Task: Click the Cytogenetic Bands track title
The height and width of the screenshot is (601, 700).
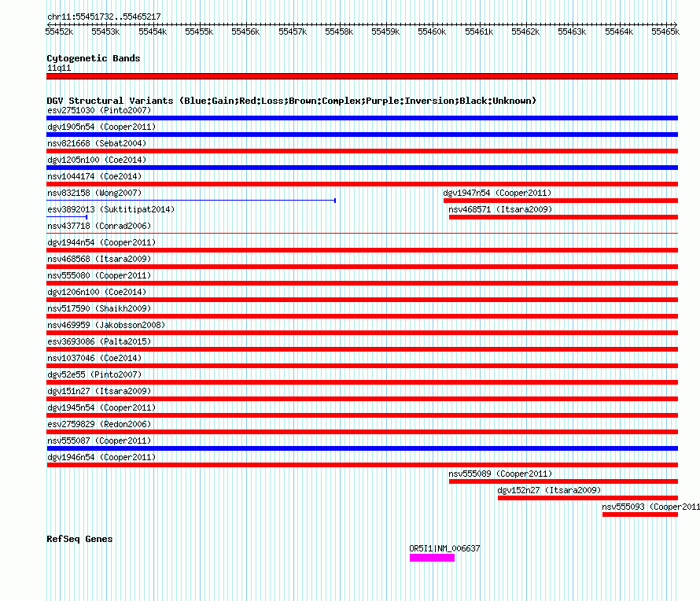Action: coord(94,58)
